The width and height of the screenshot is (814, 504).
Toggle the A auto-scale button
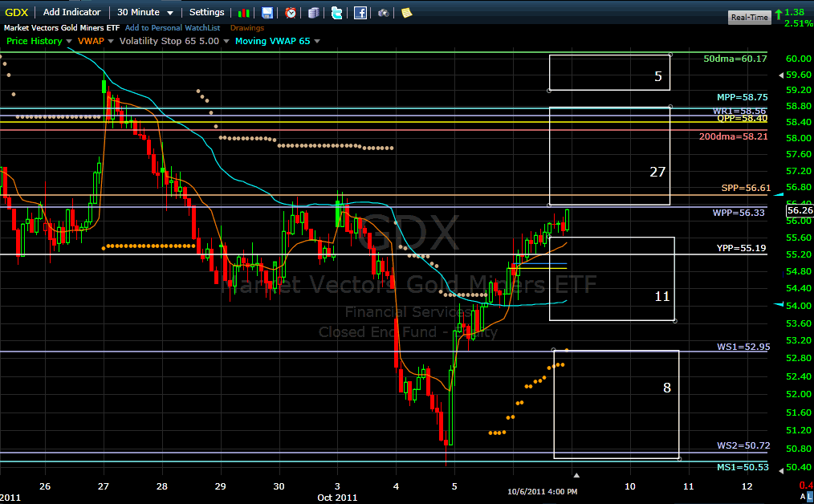pos(803,497)
